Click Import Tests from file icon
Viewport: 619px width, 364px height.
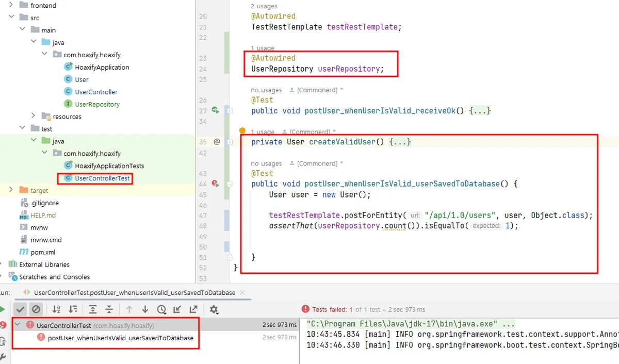177,309
